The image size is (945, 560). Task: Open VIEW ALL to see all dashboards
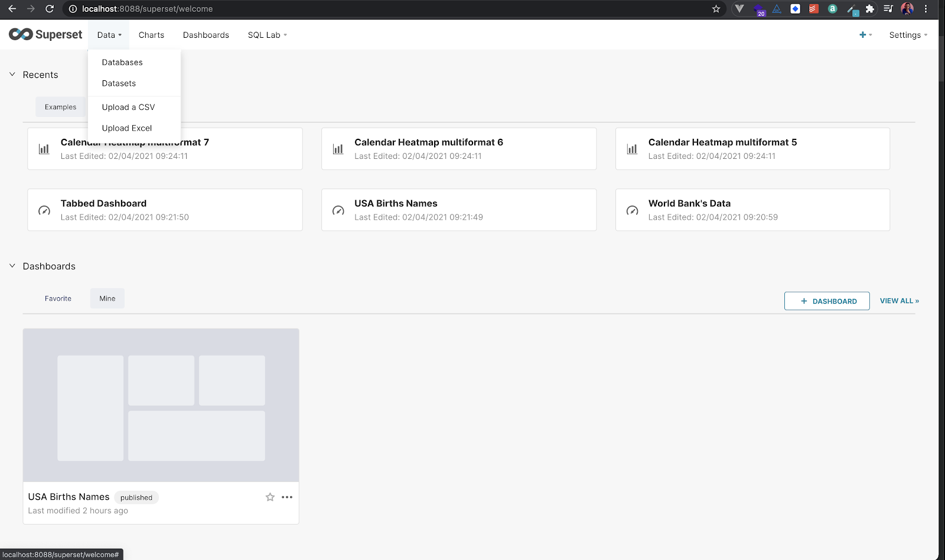pos(899,301)
